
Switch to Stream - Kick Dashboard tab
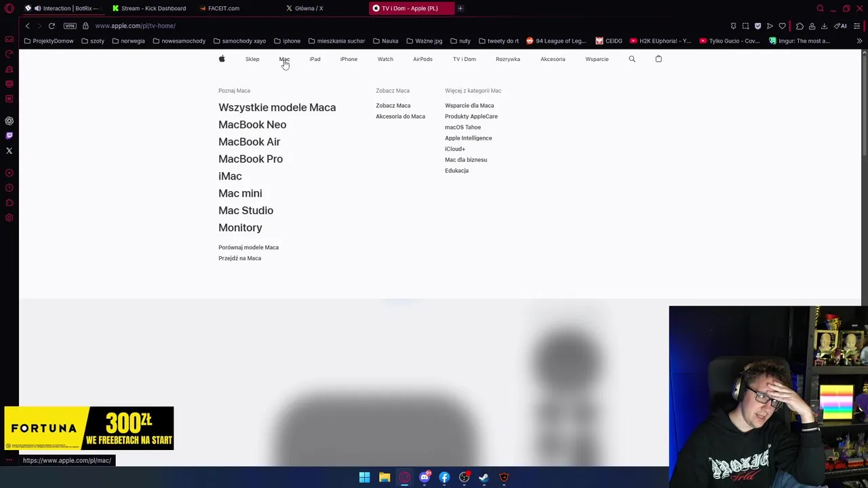coord(149,8)
